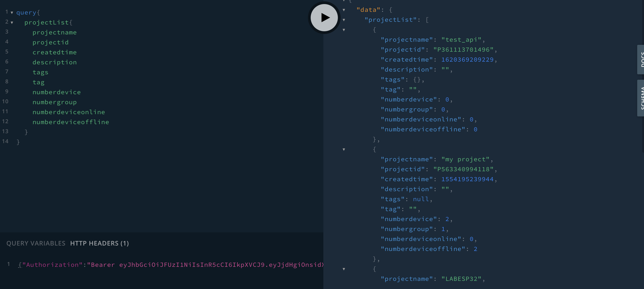Click the "test_api" value in the response
This screenshot has height=289, width=644.
(461, 40)
